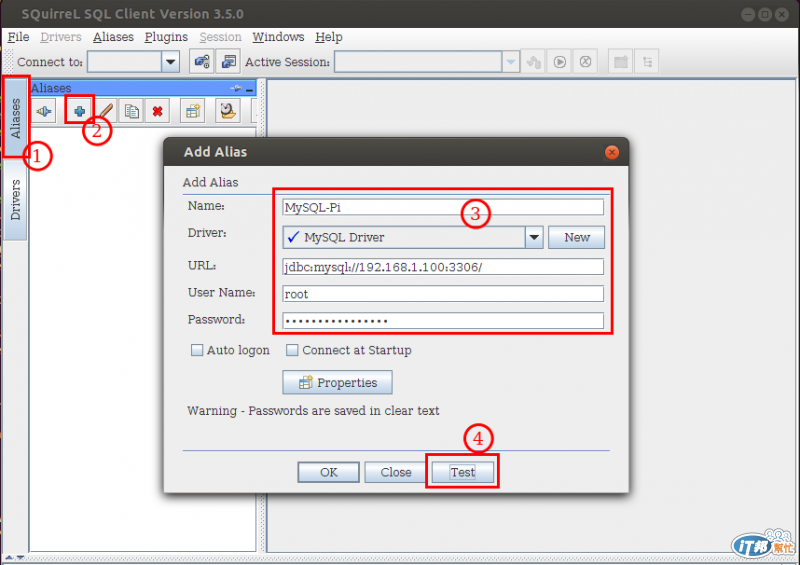
Task: Open the Connect to dropdown
Action: [170, 62]
